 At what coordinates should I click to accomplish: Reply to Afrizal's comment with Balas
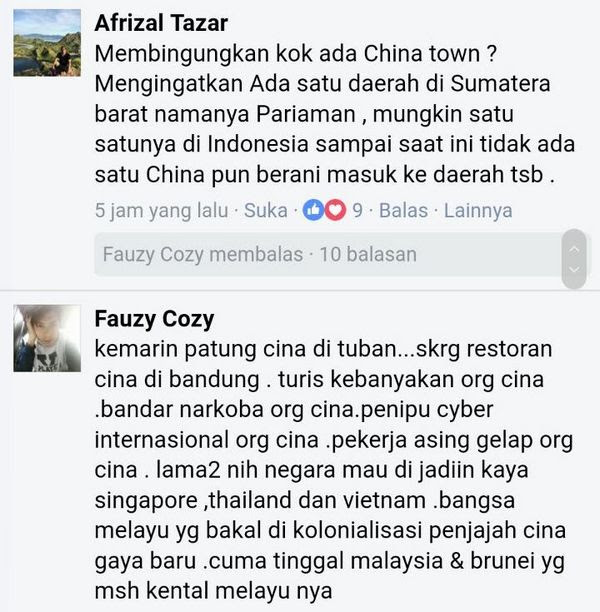(x=403, y=211)
